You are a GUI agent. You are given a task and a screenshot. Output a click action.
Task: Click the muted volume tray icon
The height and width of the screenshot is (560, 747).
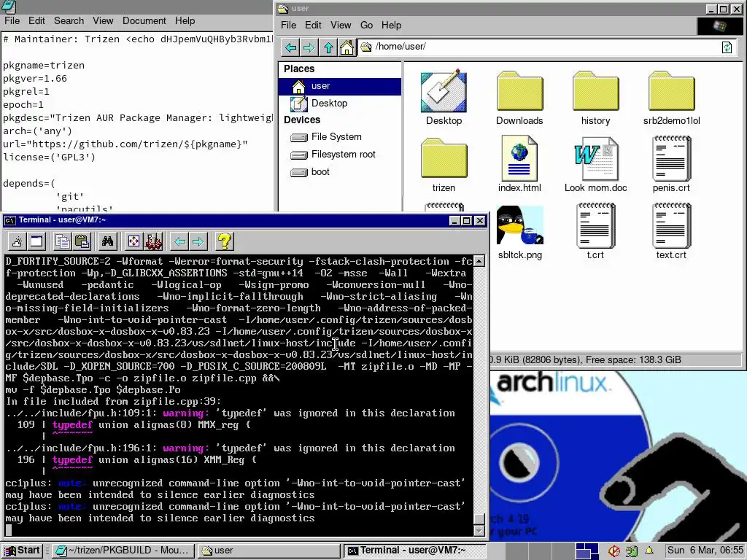tap(614, 551)
